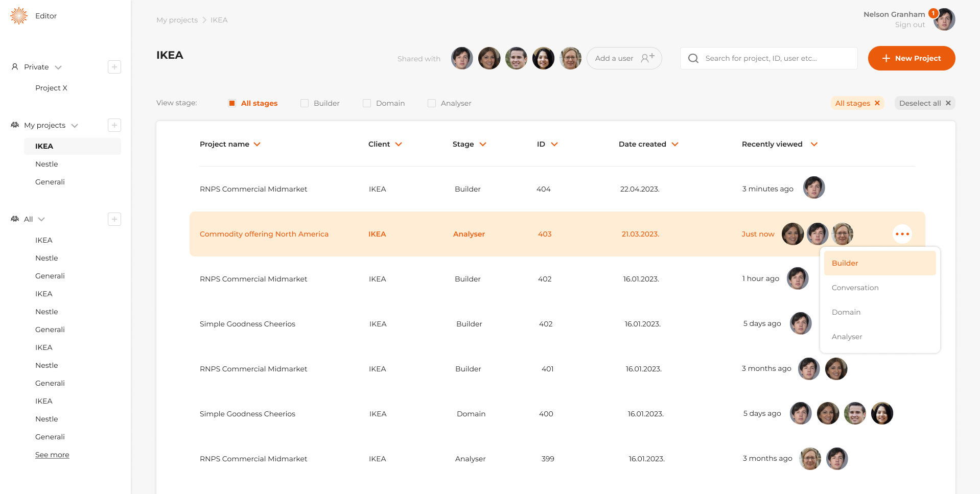Click the orange sunburst Editor logo
Screen dimensions: 980x494
pos(19,16)
